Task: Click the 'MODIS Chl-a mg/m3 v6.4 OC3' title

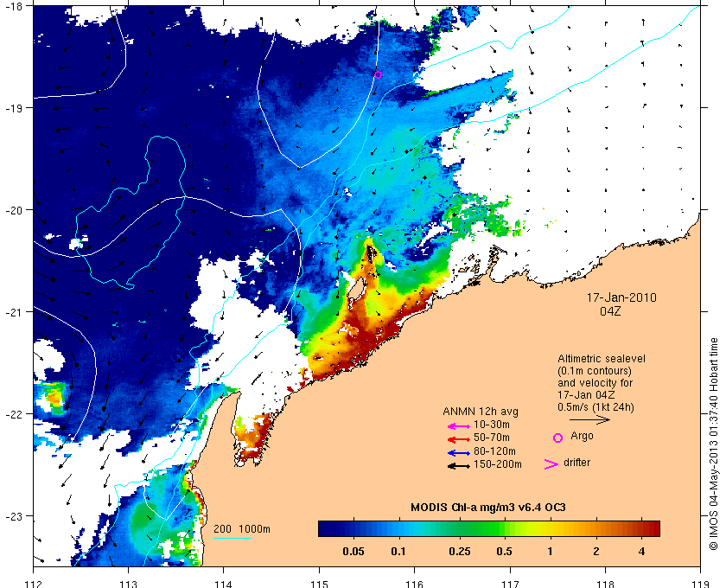Action: pos(488,508)
